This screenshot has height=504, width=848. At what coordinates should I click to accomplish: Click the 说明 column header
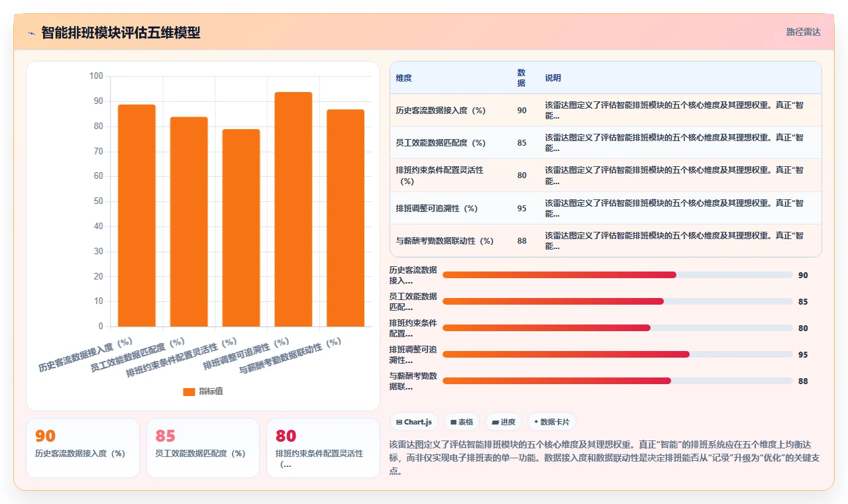pos(553,78)
